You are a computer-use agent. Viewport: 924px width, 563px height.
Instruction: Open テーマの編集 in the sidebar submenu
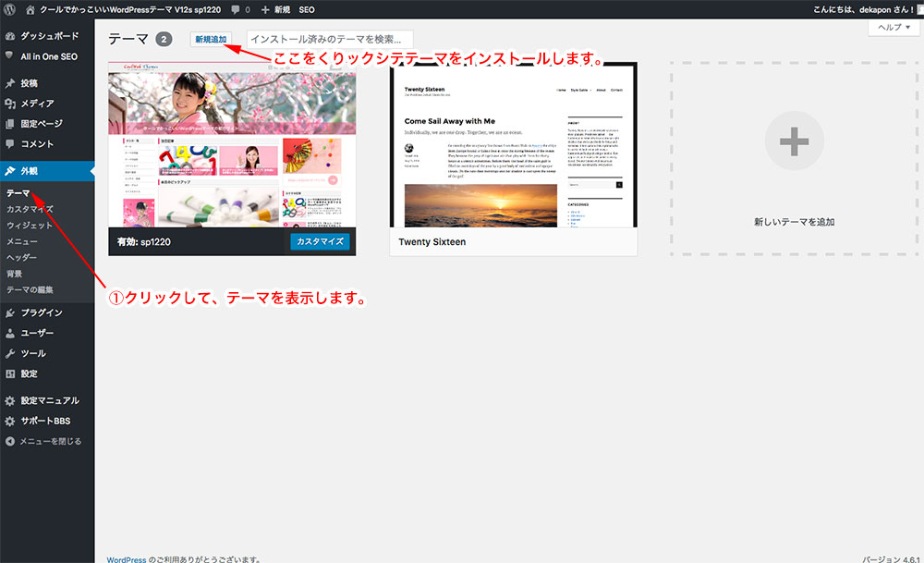[x=30, y=290]
